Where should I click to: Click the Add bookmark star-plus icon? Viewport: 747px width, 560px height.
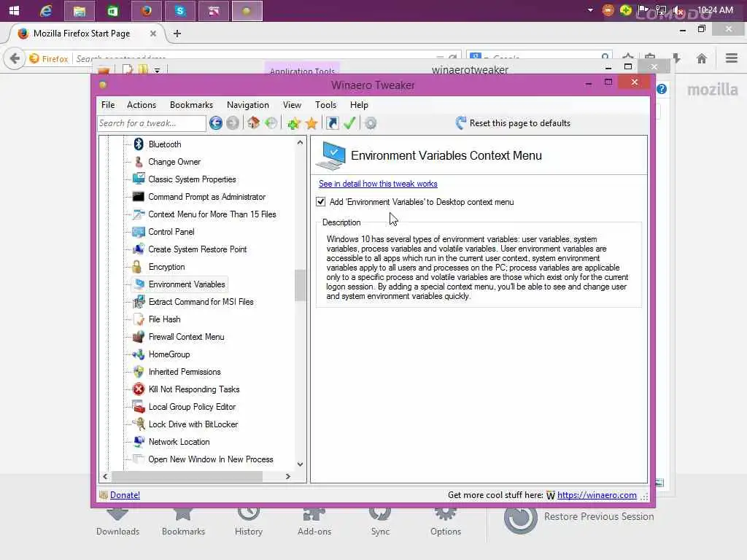(x=294, y=123)
